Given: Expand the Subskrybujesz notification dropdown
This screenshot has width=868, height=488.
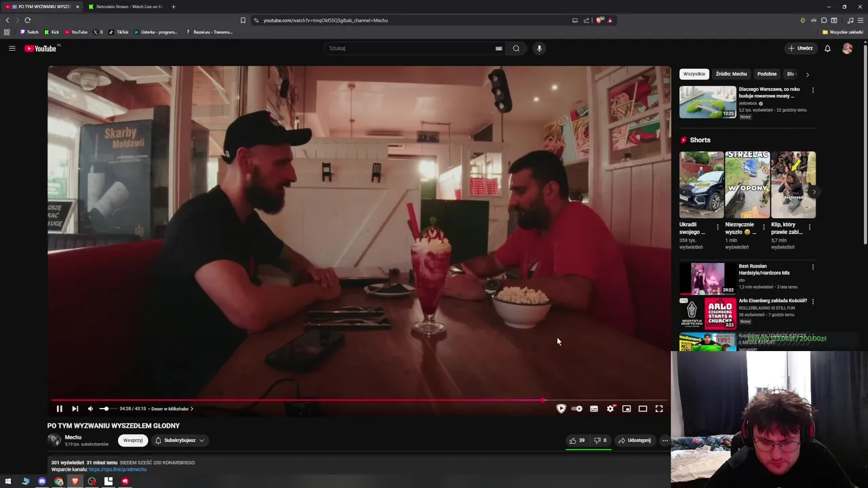Looking at the screenshot, I should click(180, 441).
